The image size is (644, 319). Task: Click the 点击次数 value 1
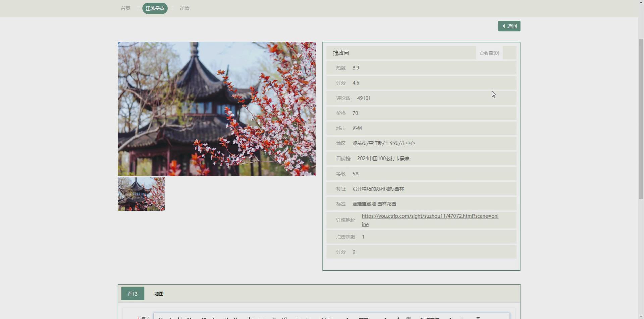point(363,237)
